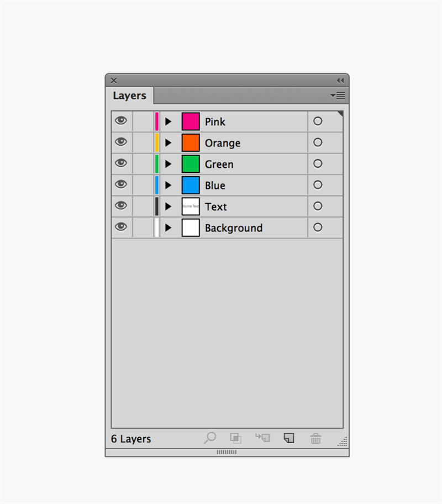Select the Layers tab
Viewport: 442px width, 504px height.
129,96
